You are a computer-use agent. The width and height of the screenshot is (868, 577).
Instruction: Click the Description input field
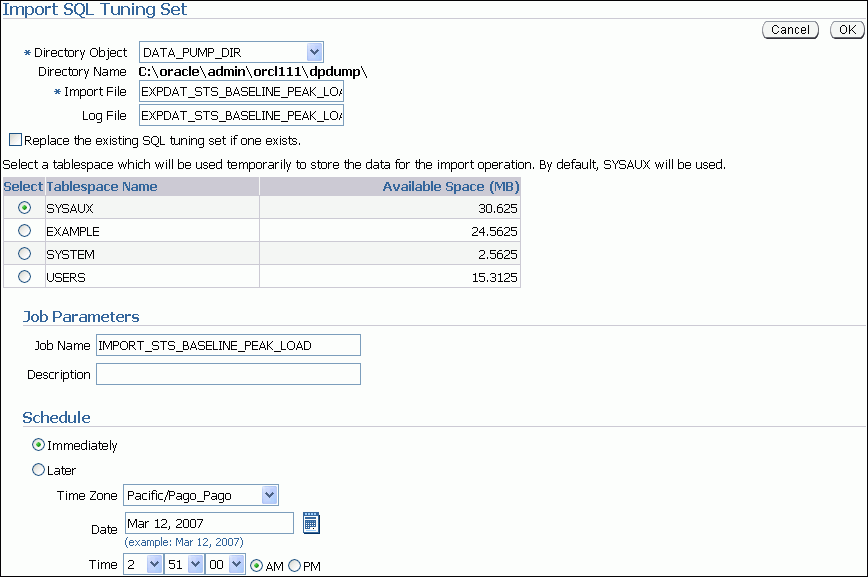(x=228, y=374)
